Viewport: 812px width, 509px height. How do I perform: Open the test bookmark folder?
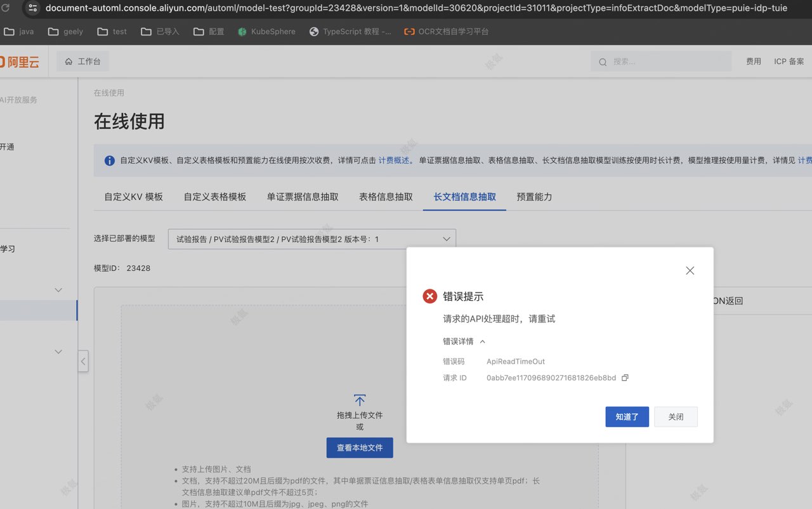(x=112, y=31)
